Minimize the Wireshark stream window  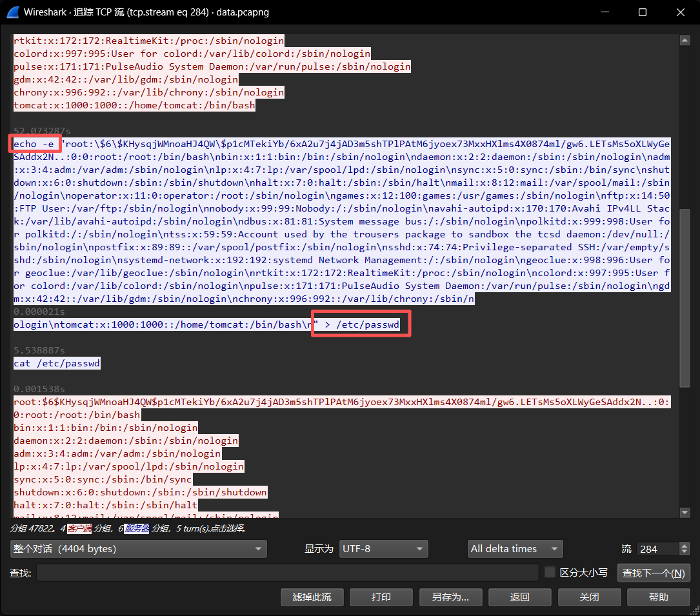point(605,12)
